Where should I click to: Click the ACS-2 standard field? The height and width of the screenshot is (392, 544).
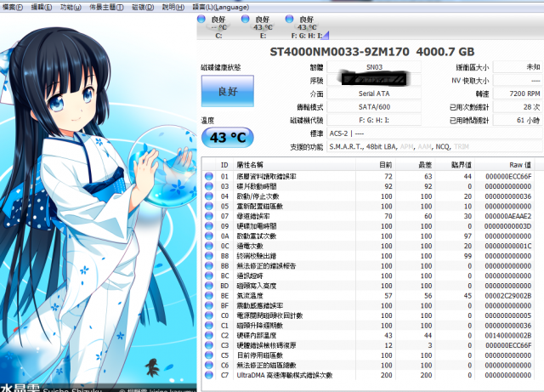coord(434,134)
